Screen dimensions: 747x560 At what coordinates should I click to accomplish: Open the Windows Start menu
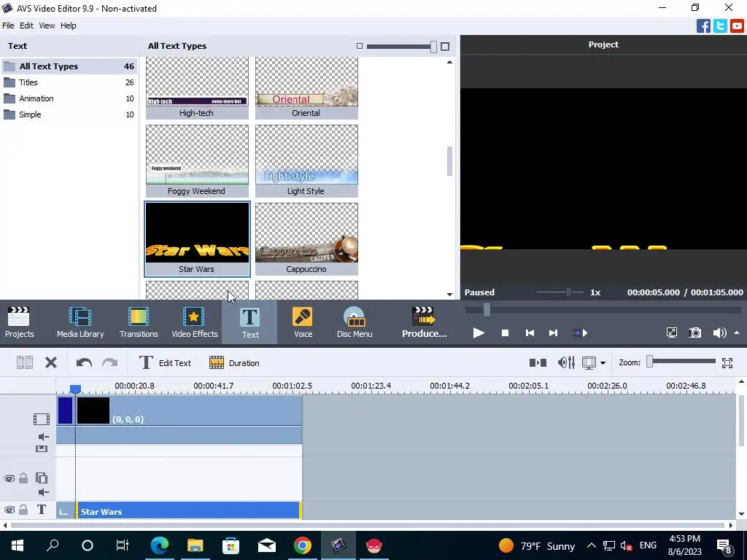[x=18, y=545]
